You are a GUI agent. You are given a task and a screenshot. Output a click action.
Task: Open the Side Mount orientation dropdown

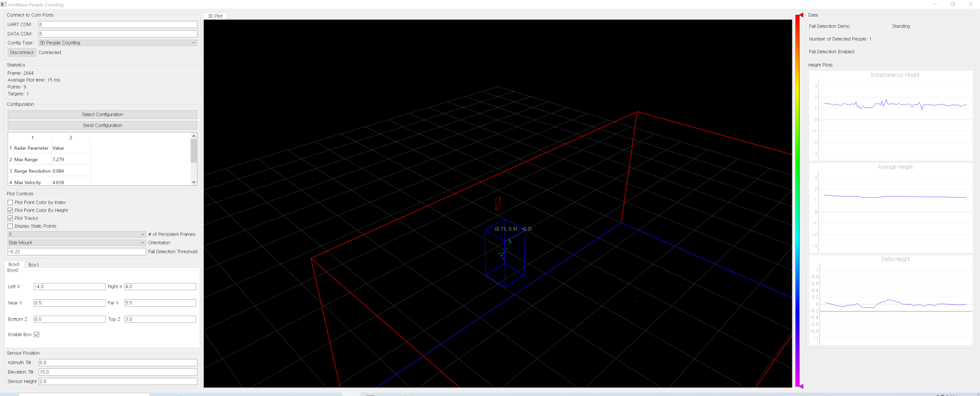pyautogui.click(x=76, y=243)
